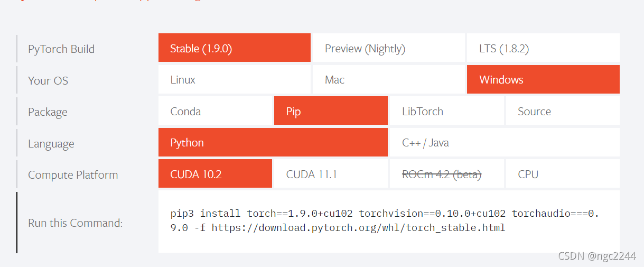Select the Windows OS option
The image size is (644, 267).
pos(543,79)
